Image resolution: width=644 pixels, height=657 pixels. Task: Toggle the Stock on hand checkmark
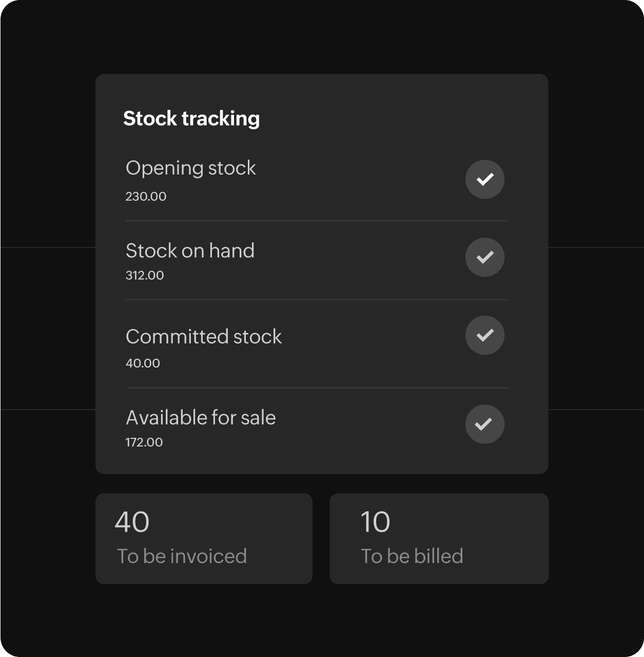(484, 257)
